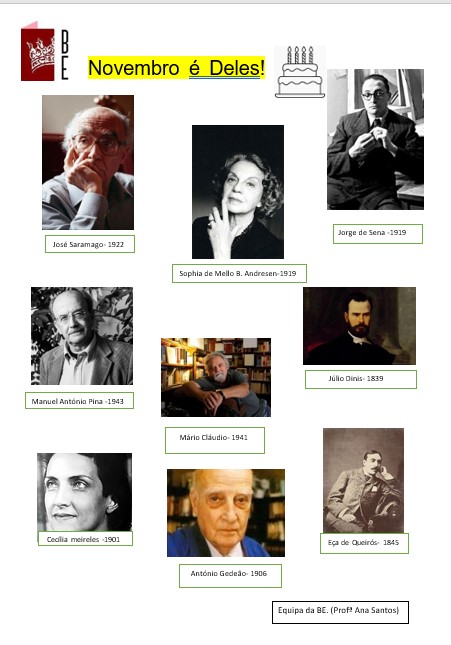Click the Jorge de Sena photograph
The height and width of the screenshot is (645, 451).
coord(375,139)
